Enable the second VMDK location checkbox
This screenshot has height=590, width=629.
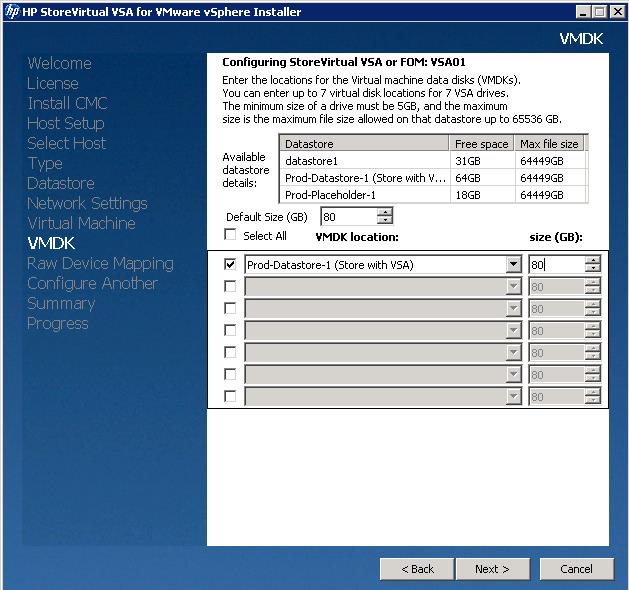click(230, 286)
